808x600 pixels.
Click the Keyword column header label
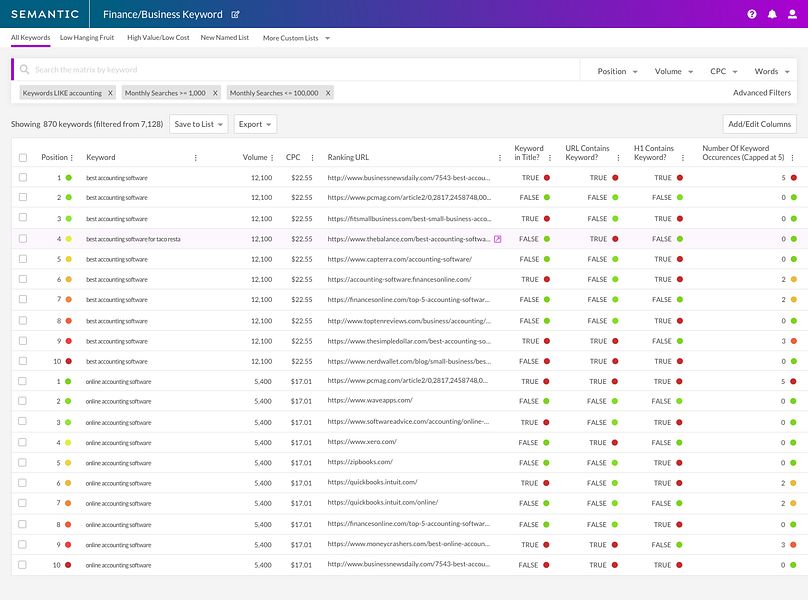101,158
